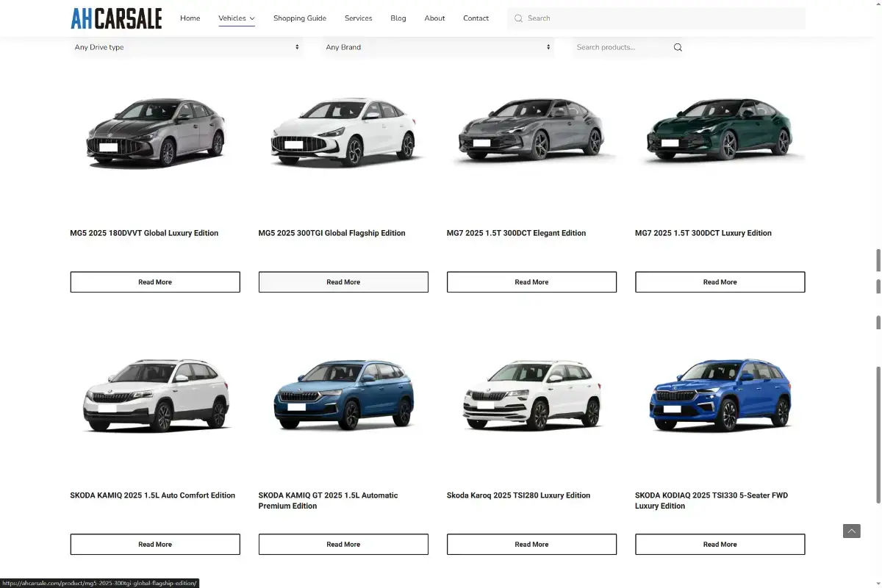This screenshot has width=882, height=588.
Task: Expand the Vehicles menu chevron
Action: click(252, 18)
